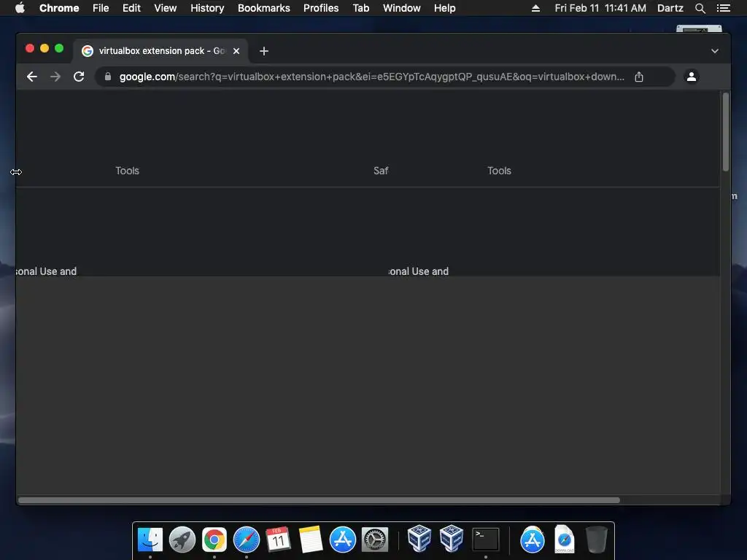Open Safari from the Dock
This screenshot has height=560, width=747.
coord(247,540)
